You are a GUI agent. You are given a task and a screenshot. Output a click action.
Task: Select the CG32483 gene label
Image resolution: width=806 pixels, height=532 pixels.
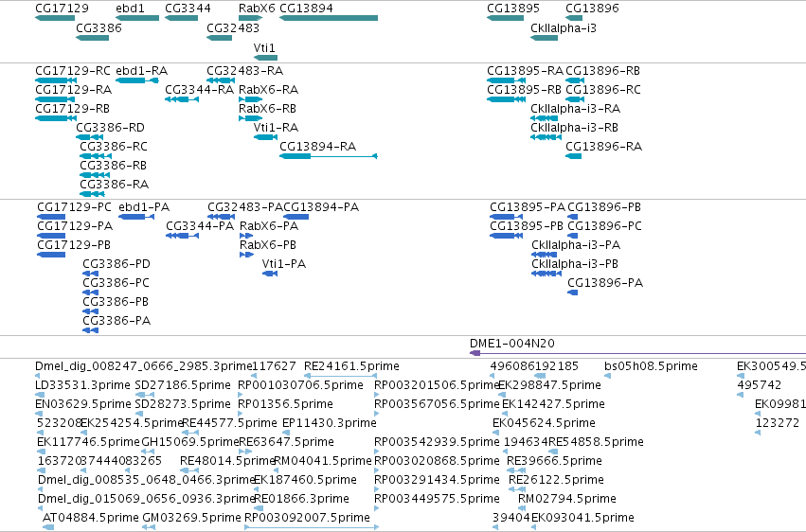(x=233, y=27)
